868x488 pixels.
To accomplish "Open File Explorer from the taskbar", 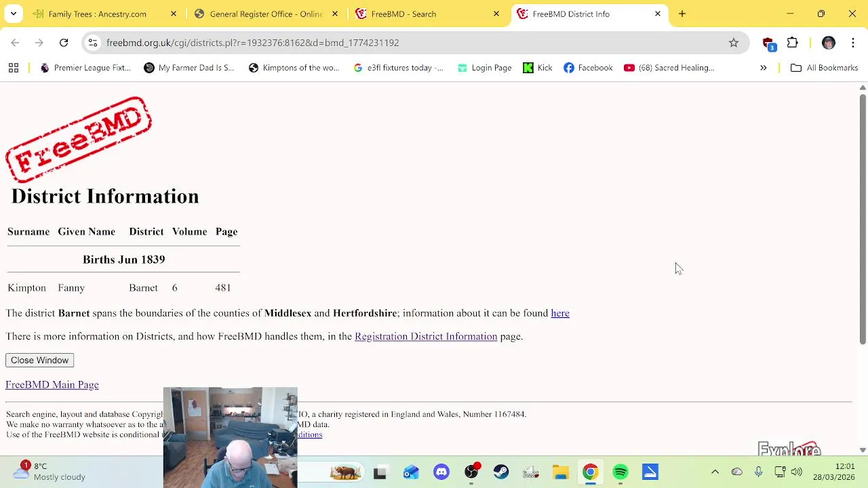I will (x=560, y=472).
